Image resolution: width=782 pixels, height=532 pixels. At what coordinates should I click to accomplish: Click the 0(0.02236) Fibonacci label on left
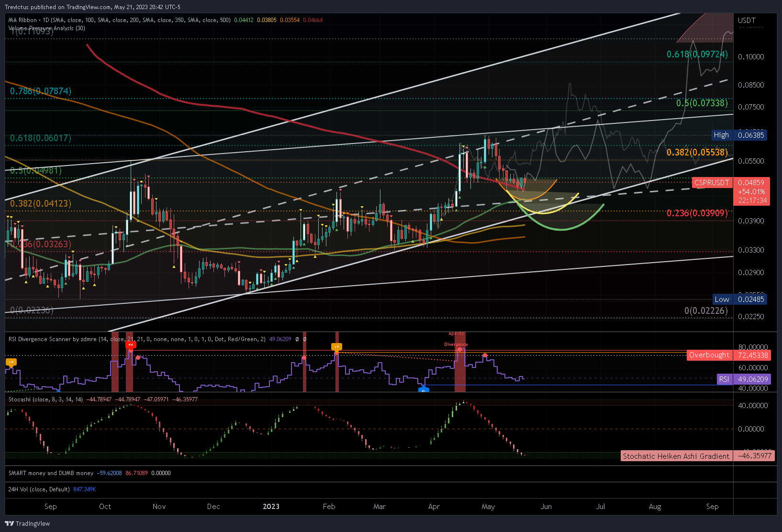point(32,310)
